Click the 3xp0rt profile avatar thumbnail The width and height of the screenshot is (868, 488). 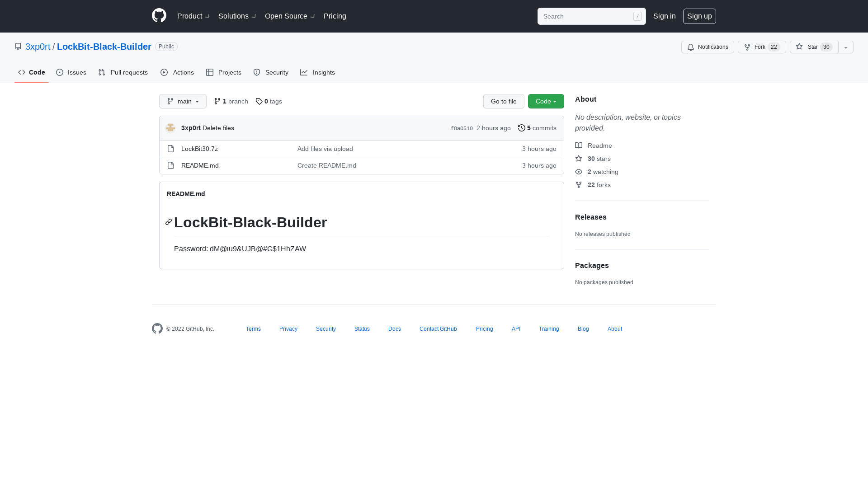[170, 128]
